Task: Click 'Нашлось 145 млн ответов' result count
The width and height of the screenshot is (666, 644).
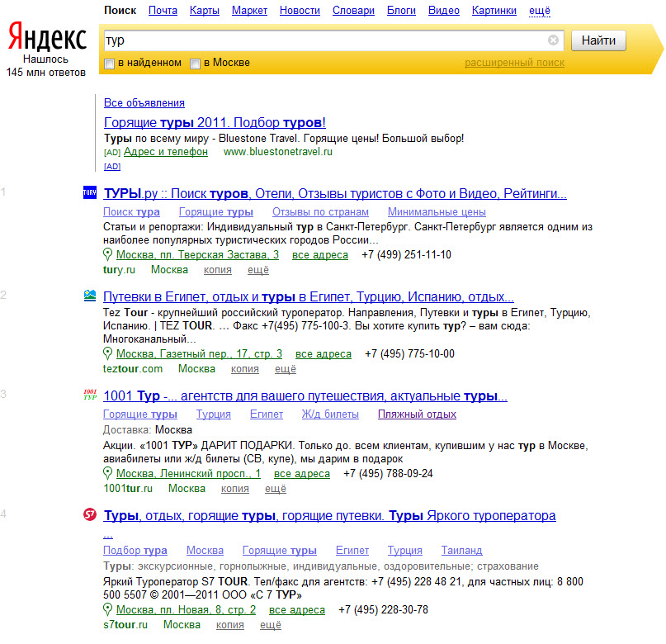Action: pyautogui.click(x=46, y=66)
